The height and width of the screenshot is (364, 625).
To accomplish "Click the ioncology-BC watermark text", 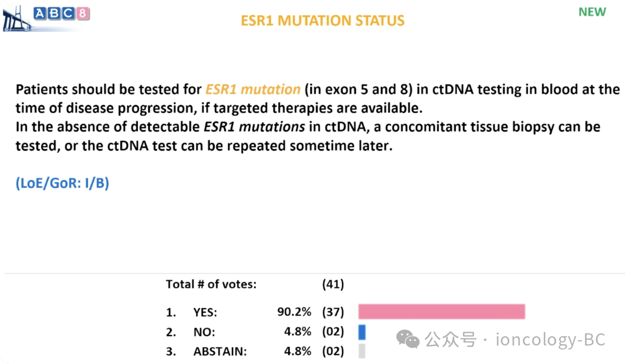I will click(550, 340).
